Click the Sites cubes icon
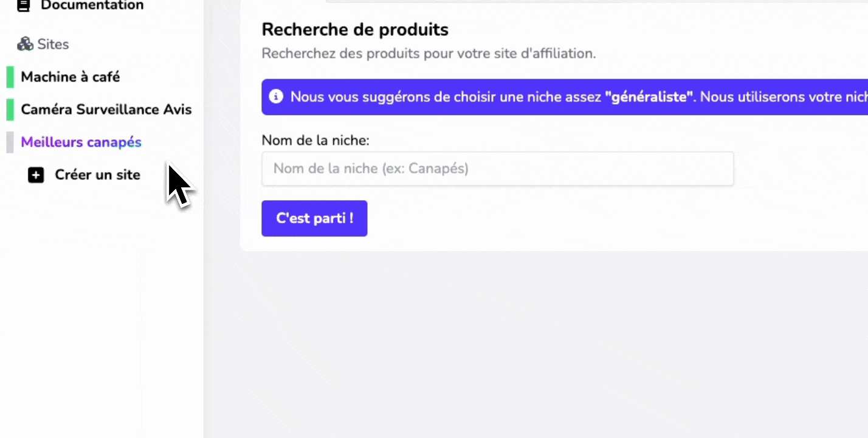The width and height of the screenshot is (868, 438). coord(25,44)
